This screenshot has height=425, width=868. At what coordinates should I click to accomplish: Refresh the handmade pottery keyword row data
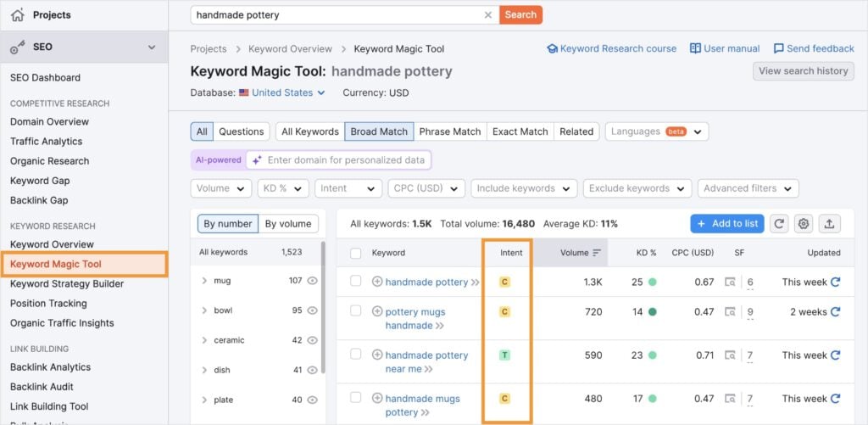836,282
